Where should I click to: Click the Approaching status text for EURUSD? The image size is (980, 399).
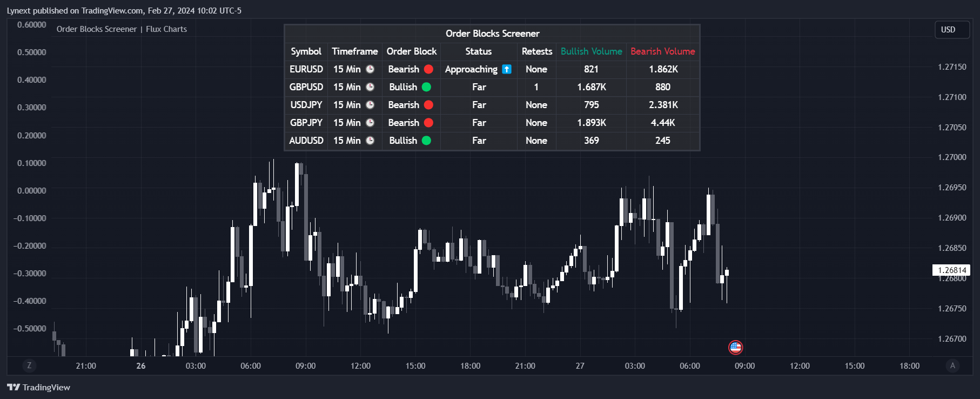(471, 69)
